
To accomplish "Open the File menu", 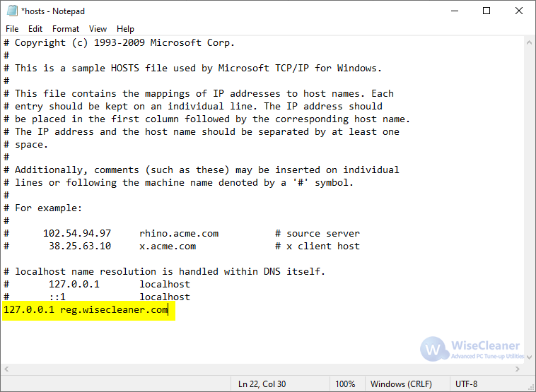I will pyautogui.click(x=12, y=29).
